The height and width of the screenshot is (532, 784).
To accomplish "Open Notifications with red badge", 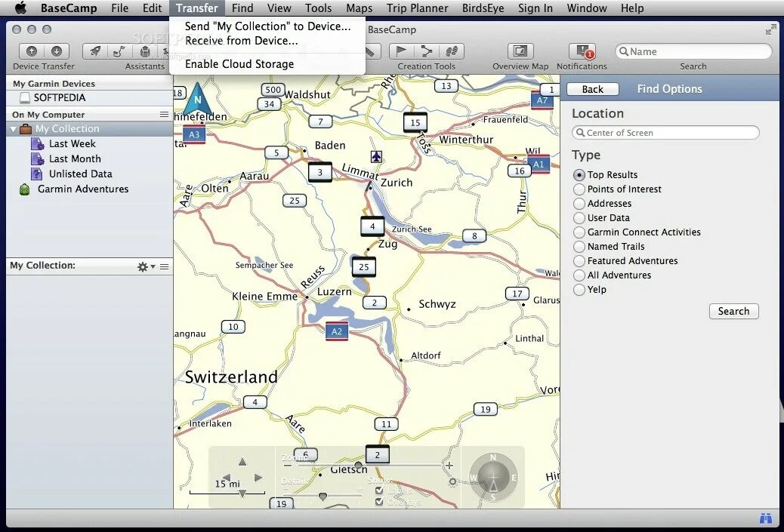I will (582, 51).
